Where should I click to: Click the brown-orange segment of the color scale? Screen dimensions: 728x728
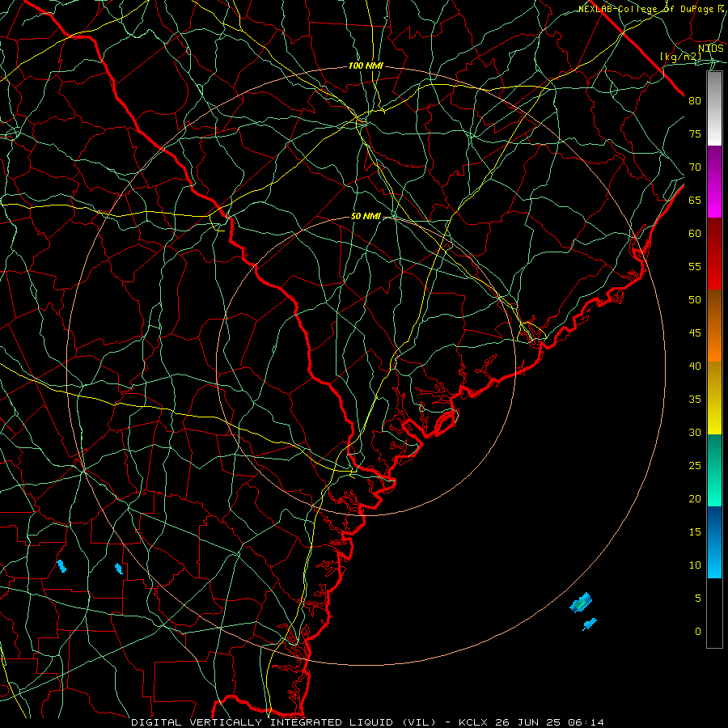tap(714, 326)
